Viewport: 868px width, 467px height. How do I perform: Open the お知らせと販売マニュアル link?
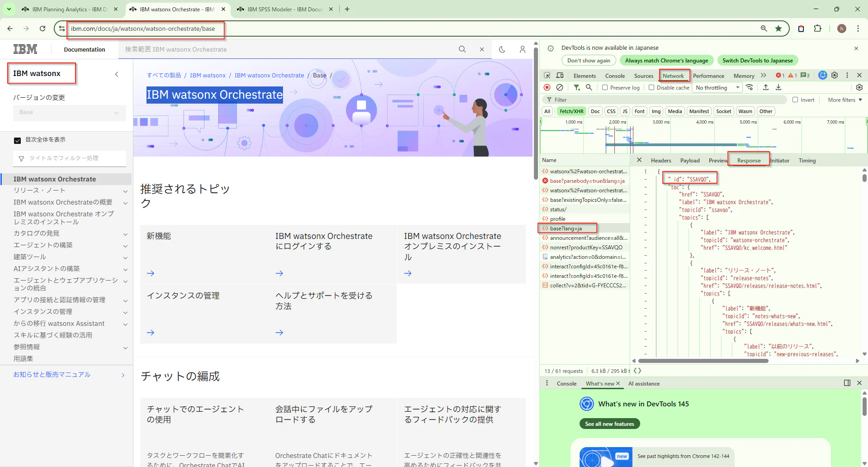[x=52, y=375]
